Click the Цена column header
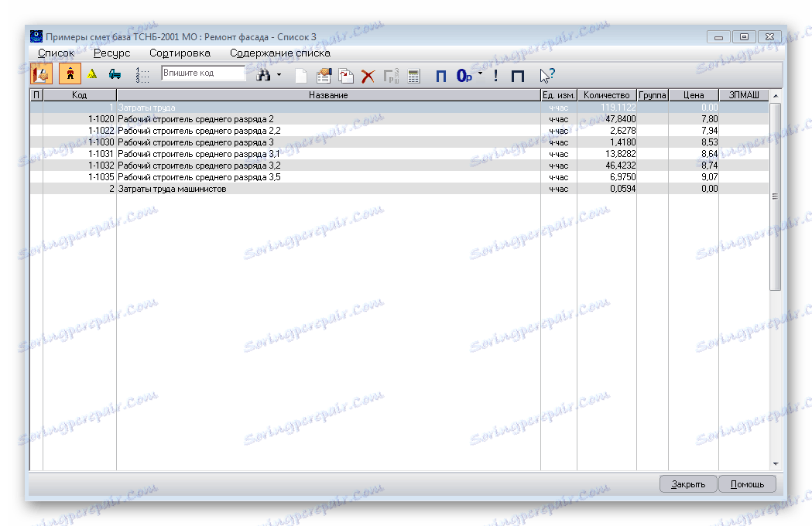This screenshot has width=812, height=526. tap(694, 95)
